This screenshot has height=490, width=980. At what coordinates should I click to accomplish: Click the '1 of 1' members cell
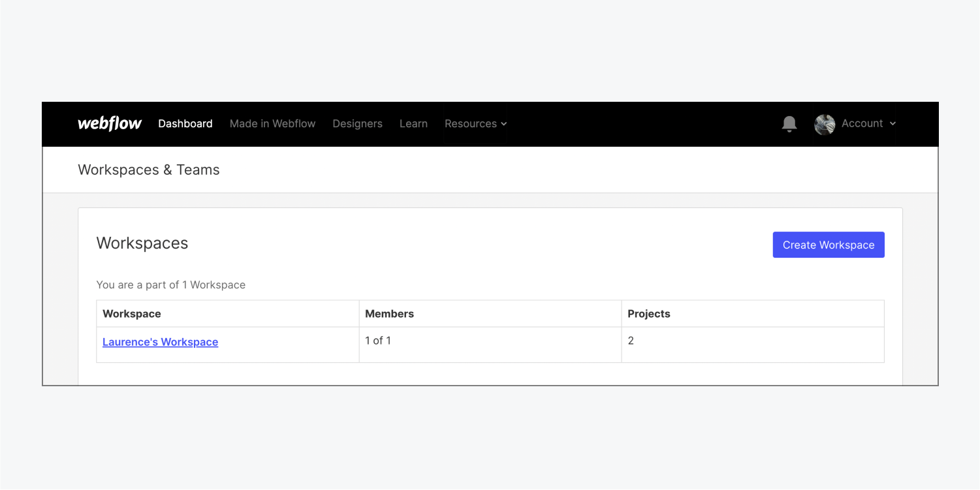[490, 345]
